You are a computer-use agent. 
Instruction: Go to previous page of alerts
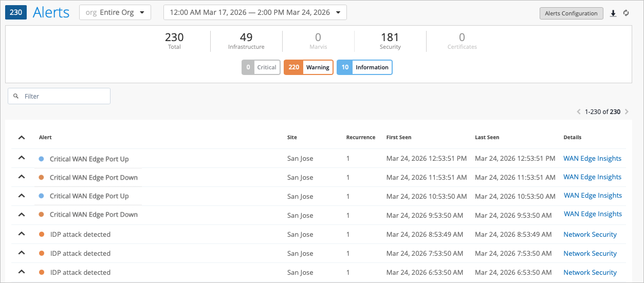coord(579,111)
